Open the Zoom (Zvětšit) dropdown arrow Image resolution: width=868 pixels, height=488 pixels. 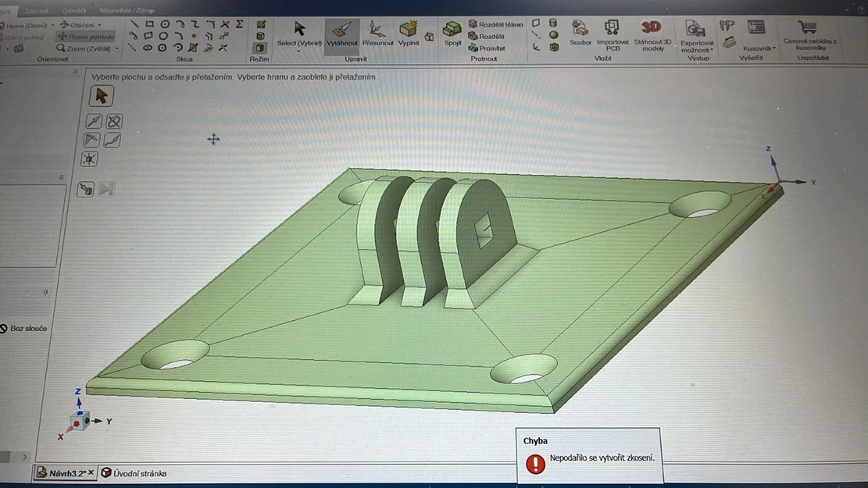[x=117, y=48]
